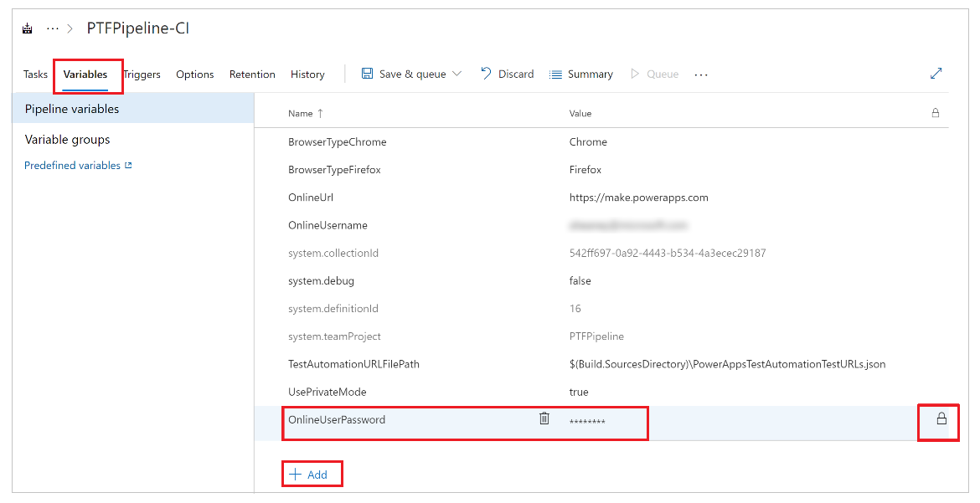Image resolution: width=980 pixels, height=503 pixels.
Task: View the History tab
Action: click(x=307, y=74)
